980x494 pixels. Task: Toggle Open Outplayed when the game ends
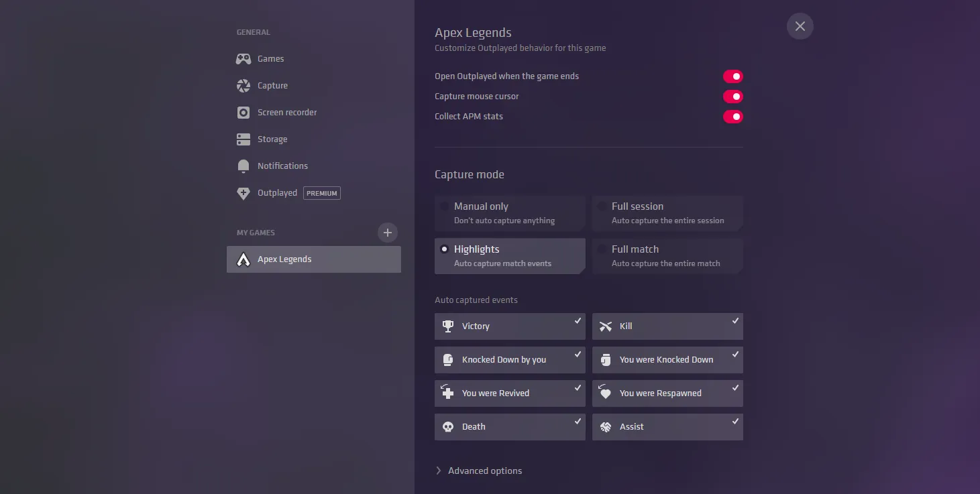pos(733,76)
